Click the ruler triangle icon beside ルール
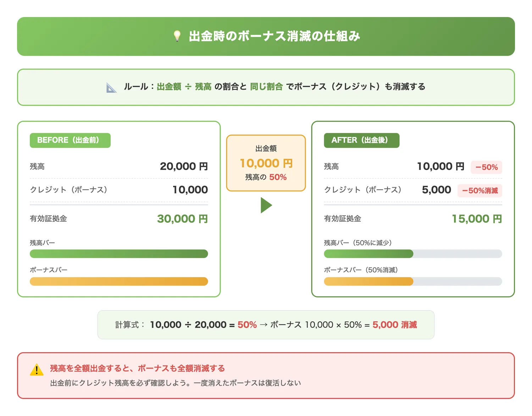The height and width of the screenshot is (416, 532). 111,87
